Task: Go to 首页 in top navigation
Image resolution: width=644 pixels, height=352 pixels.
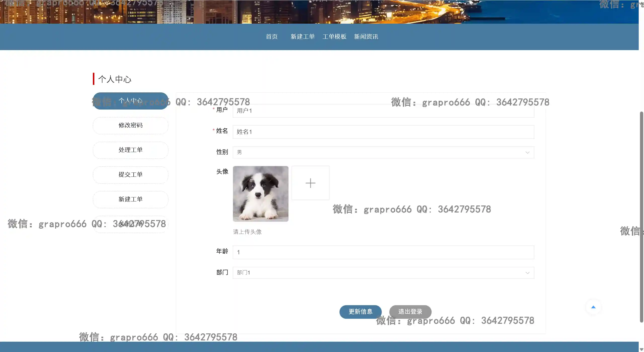Action: (x=272, y=37)
